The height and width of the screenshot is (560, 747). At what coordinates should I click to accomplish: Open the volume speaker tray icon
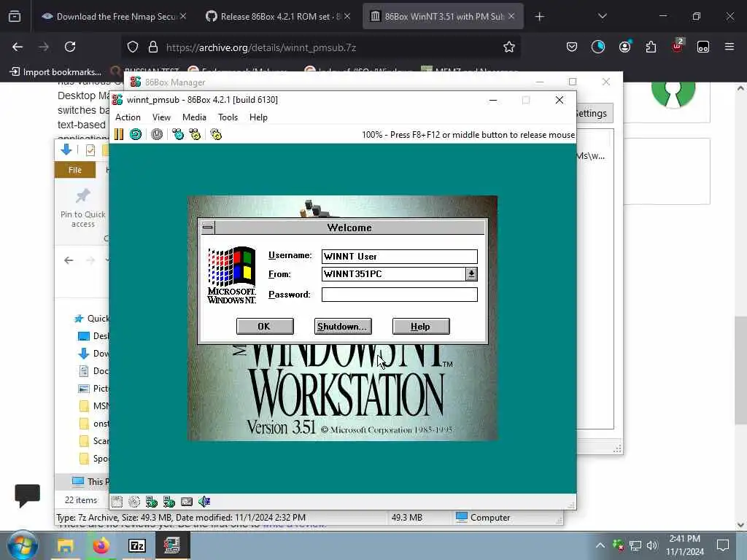tap(651, 545)
